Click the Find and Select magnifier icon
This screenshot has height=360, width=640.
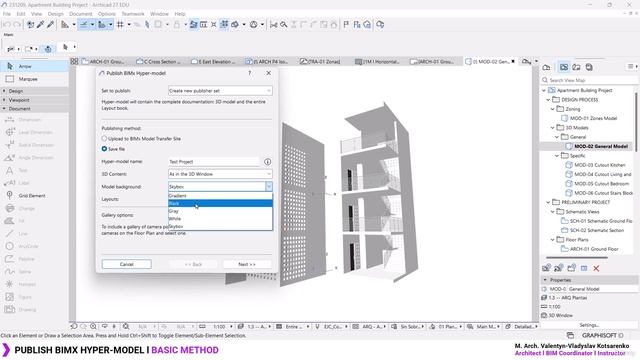(283, 25)
